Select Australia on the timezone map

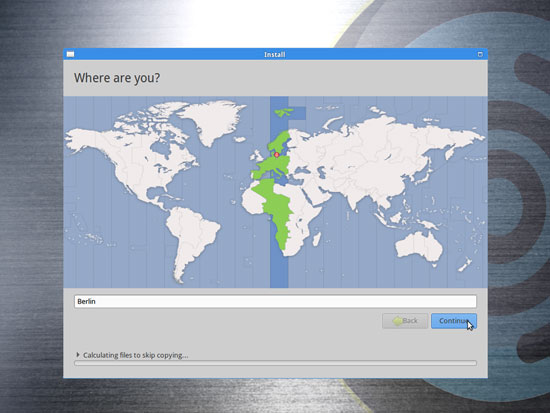coord(419,246)
